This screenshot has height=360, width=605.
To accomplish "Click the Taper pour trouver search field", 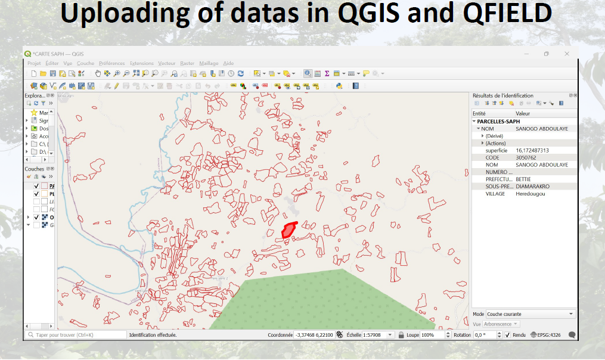I will pyautogui.click(x=76, y=335).
